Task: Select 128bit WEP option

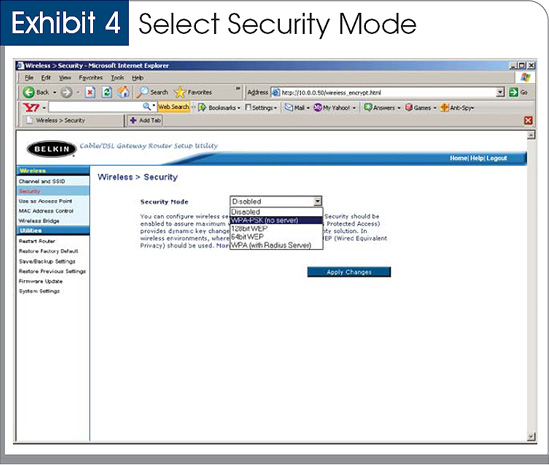Action: [276, 229]
